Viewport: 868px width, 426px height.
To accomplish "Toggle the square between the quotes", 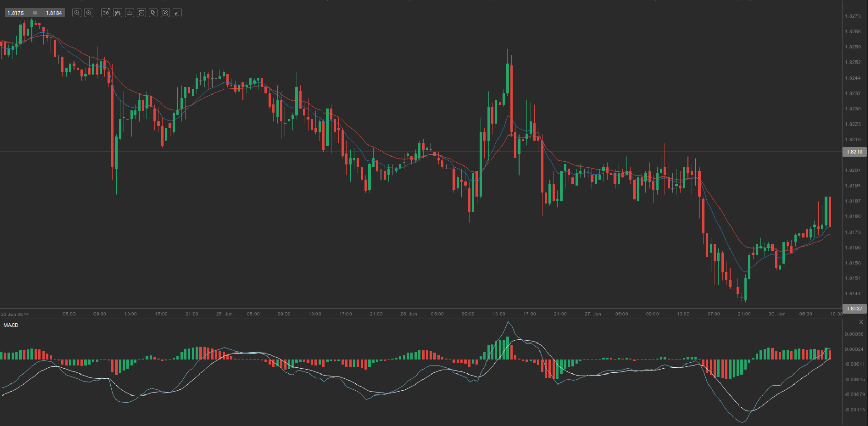I will pyautogui.click(x=35, y=13).
